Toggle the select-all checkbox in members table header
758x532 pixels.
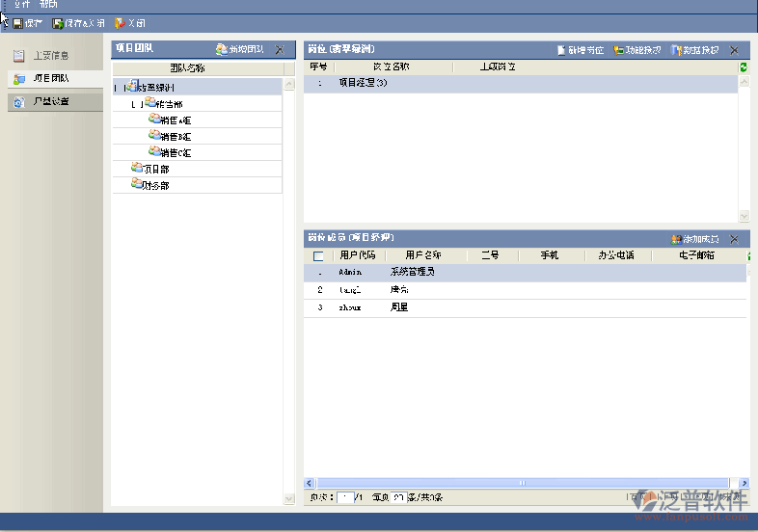318,256
